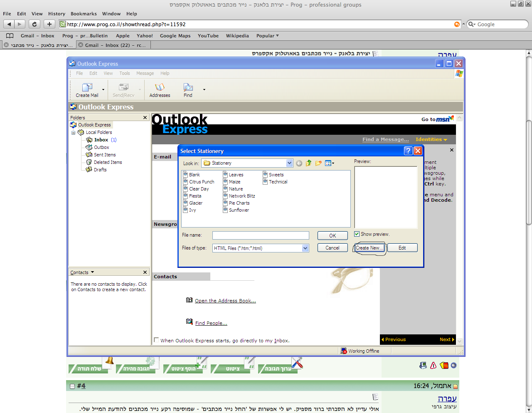Screen dimensions: 532x413
Task: Check 'go directly to my Inbox' option
Action: [x=156, y=340]
